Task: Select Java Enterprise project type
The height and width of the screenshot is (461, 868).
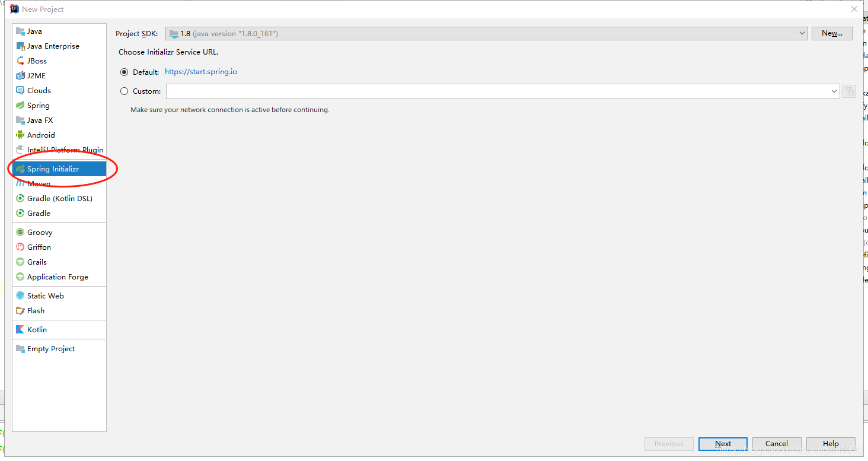Action: tap(59, 46)
